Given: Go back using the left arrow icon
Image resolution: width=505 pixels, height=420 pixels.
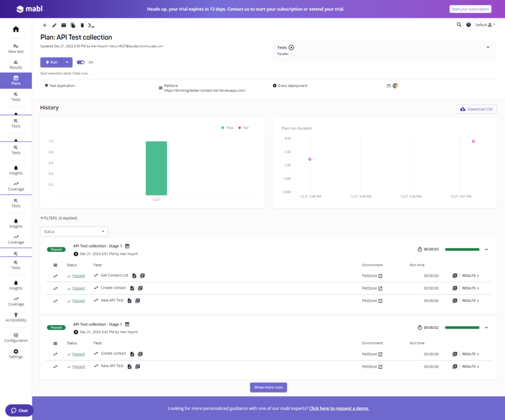Looking at the screenshot, I should pyautogui.click(x=45, y=25).
